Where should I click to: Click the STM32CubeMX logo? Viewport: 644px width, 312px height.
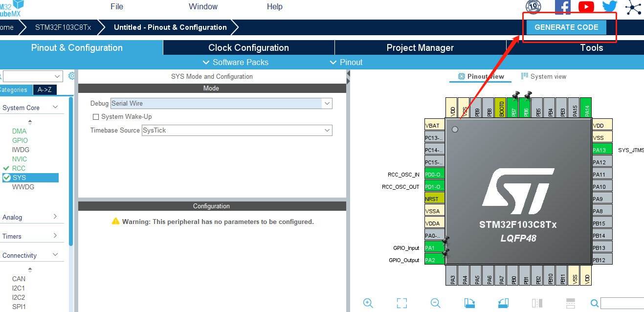[11, 8]
